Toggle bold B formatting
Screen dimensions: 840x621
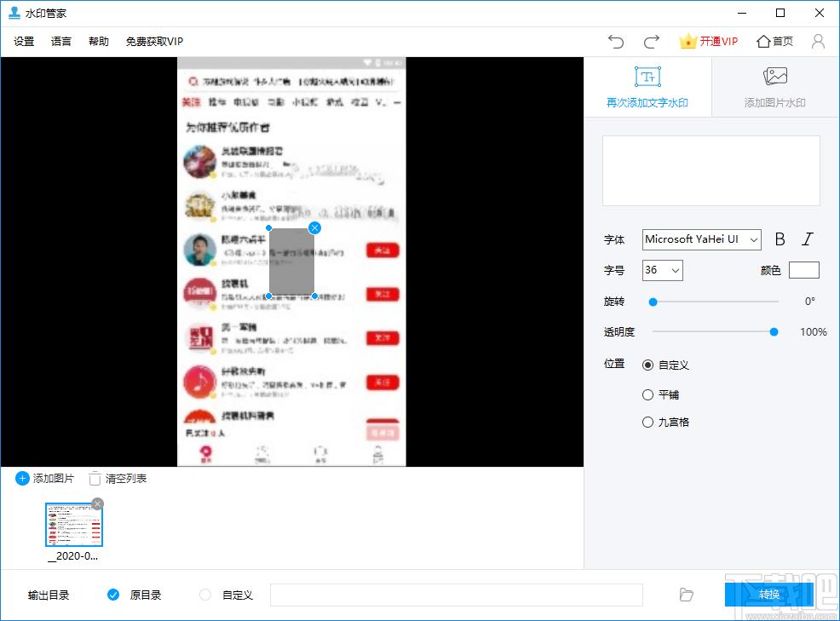[x=780, y=239]
